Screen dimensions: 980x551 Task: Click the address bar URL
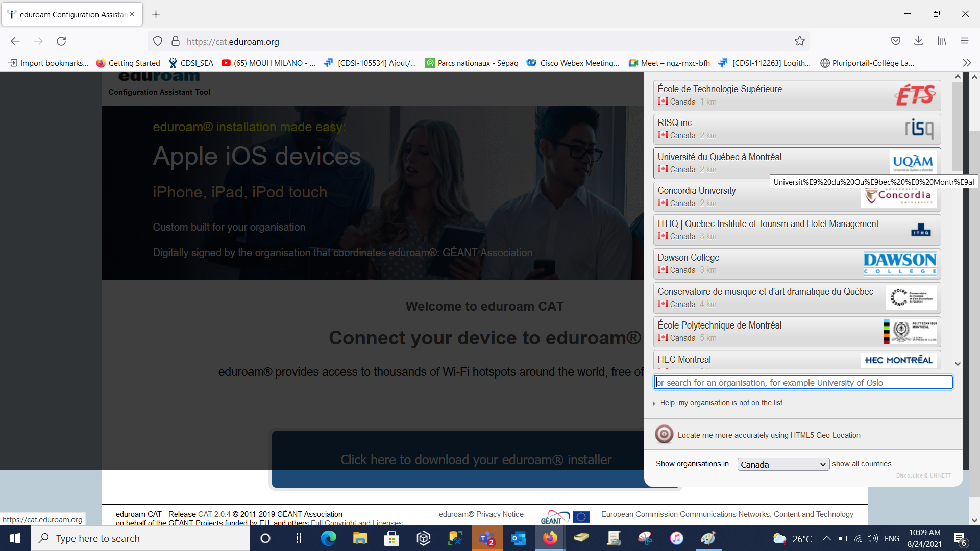233,42
